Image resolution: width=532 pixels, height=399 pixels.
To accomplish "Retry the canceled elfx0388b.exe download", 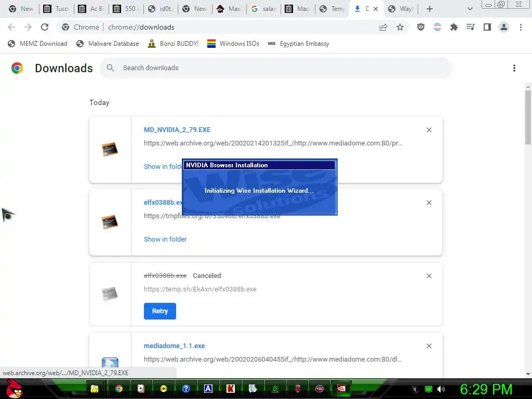I will [x=160, y=311].
